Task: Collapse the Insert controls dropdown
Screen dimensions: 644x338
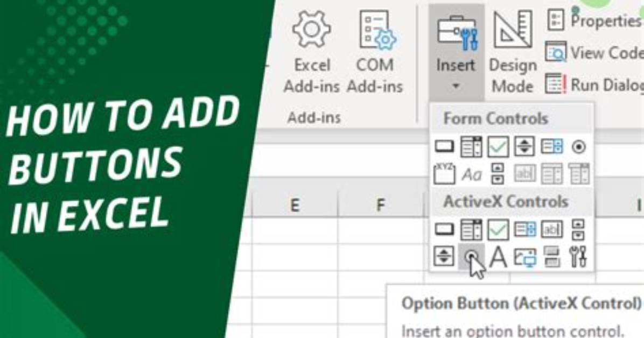Action: coord(456,52)
